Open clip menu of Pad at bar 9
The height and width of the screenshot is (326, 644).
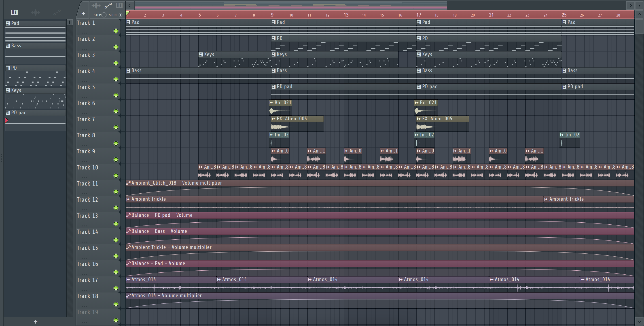click(273, 23)
